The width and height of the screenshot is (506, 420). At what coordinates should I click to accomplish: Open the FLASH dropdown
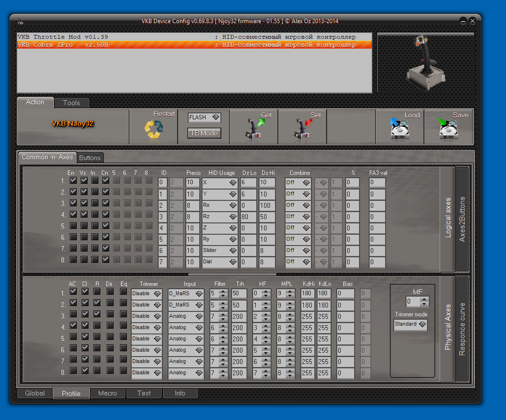click(x=205, y=117)
